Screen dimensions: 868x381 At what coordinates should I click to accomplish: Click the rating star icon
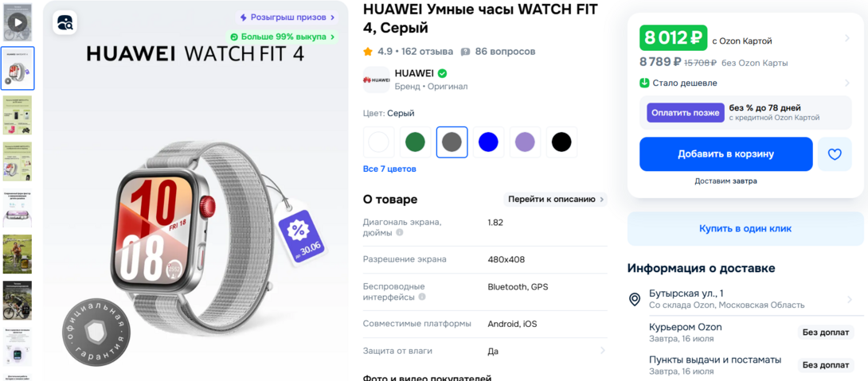(x=368, y=52)
